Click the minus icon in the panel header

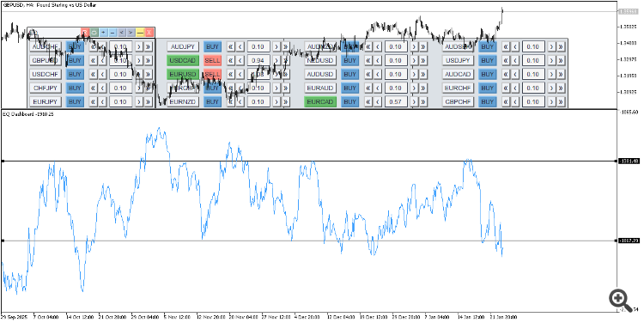coord(112,33)
